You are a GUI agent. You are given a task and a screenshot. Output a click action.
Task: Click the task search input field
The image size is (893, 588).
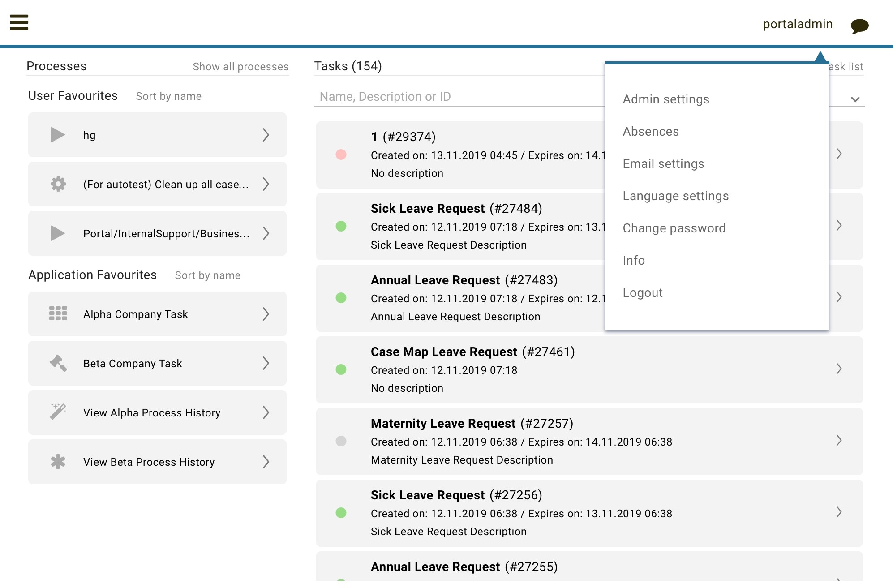tap(457, 96)
